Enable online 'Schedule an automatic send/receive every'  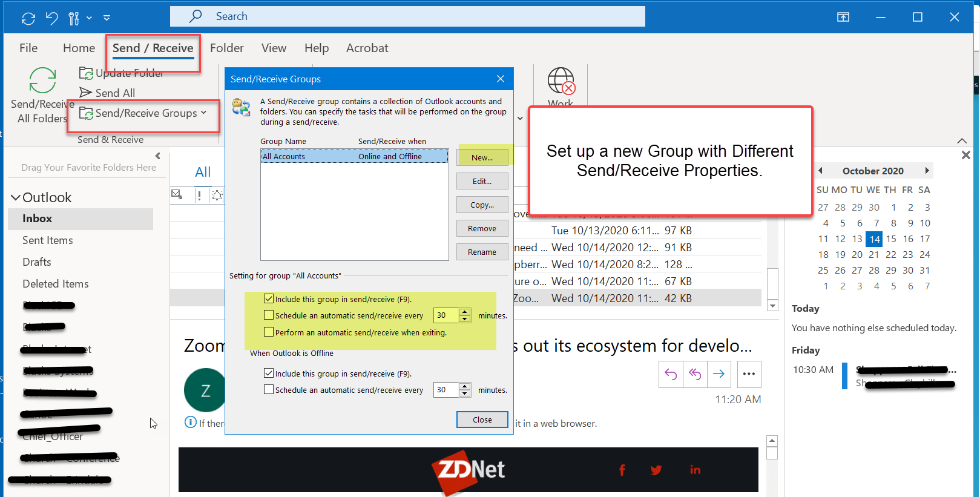pyautogui.click(x=269, y=315)
